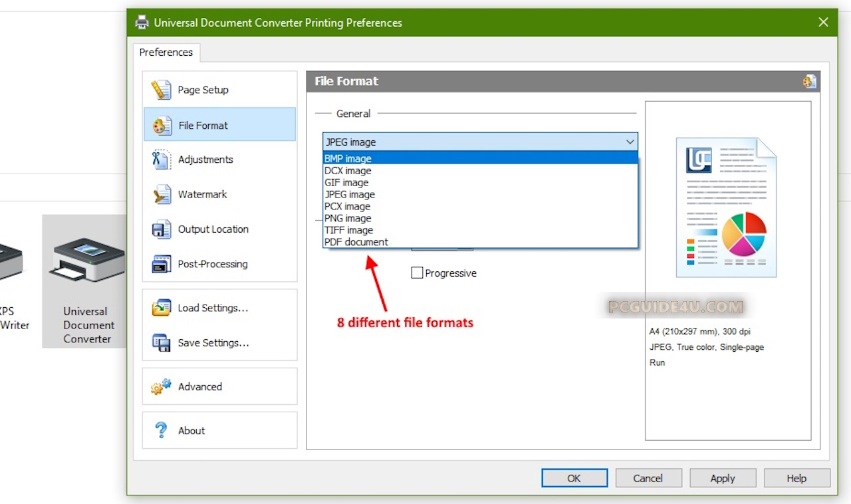Choose PDF document from the format list
The height and width of the screenshot is (504, 851).
point(356,242)
